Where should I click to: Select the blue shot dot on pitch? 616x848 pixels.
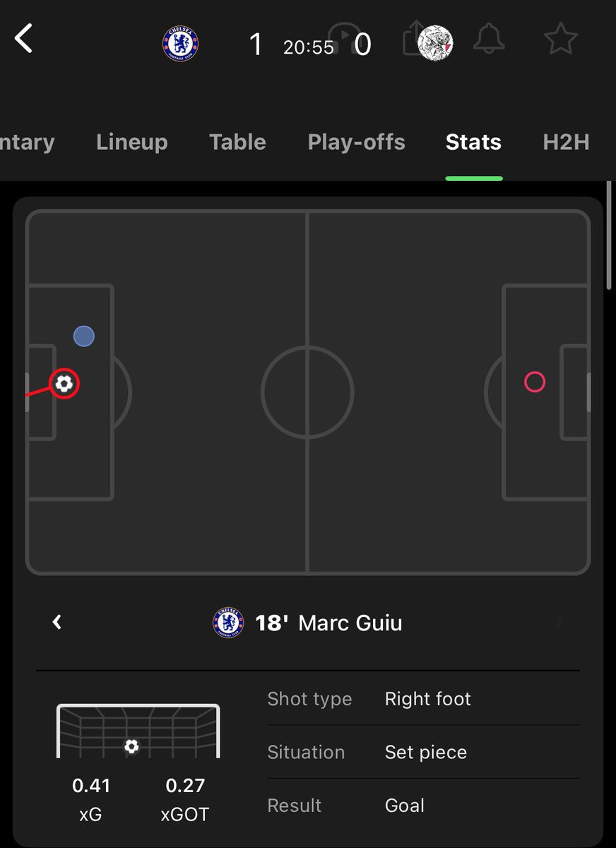pyautogui.click(x=84, y=336)
